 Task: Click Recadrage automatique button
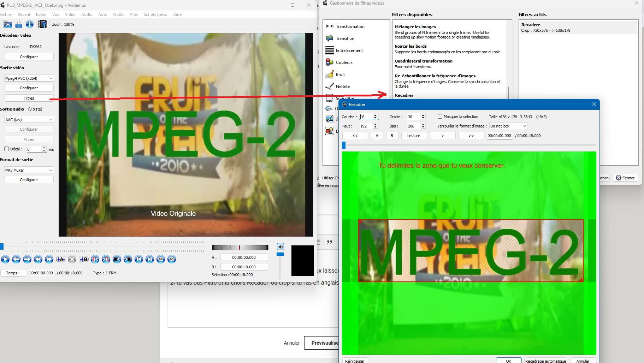545,361
